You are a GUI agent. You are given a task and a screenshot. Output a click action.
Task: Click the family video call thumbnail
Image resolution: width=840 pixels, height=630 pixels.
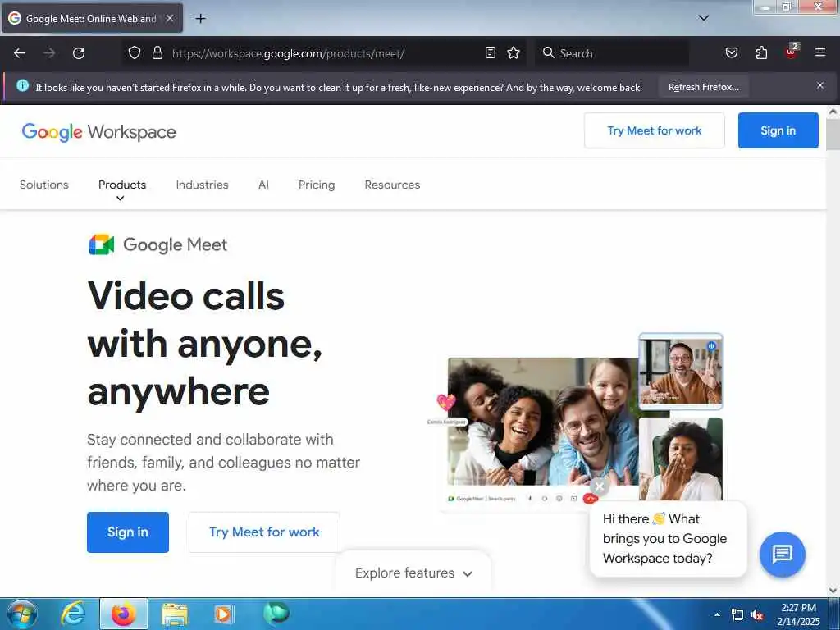[543, 422]
